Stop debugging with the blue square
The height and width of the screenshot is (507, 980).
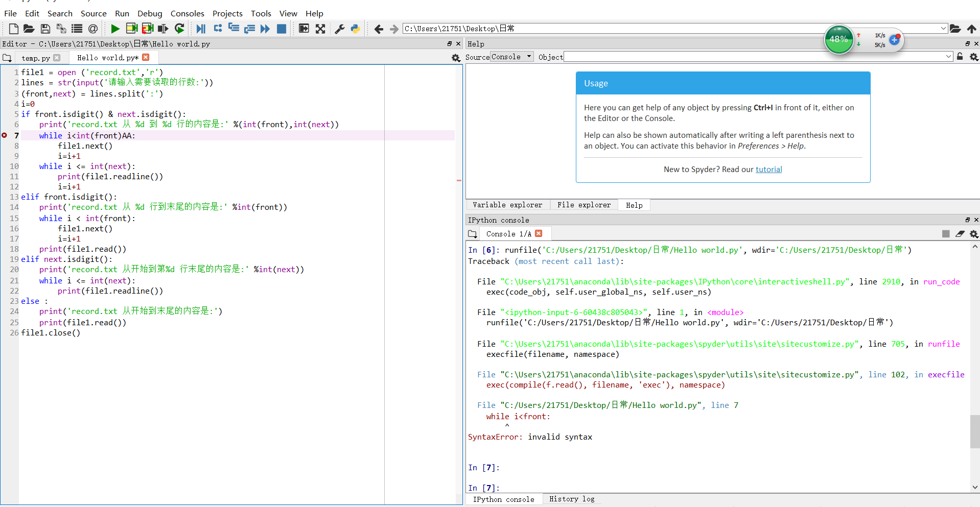(x=282, y=29)
